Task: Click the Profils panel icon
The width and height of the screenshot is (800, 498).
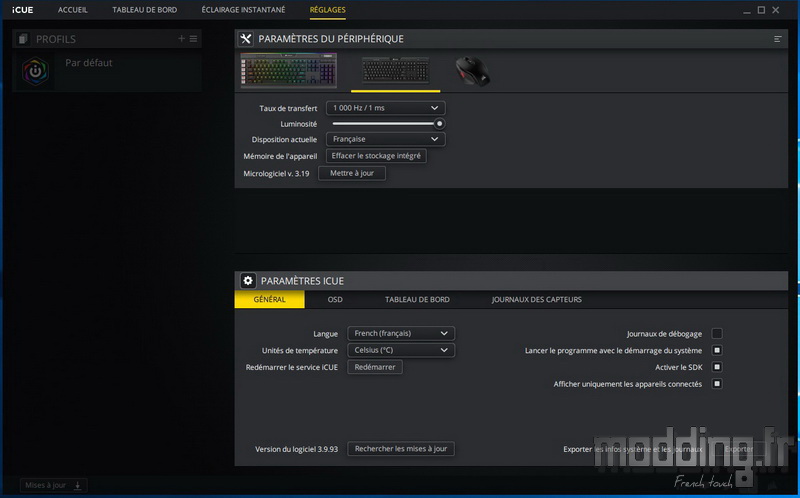Action: (x=22, y=39)
